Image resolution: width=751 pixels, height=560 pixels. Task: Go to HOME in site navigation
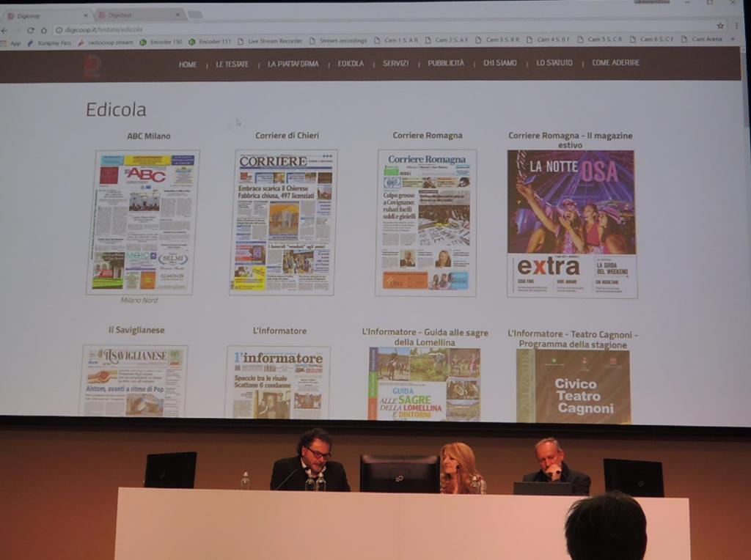coord(188,65)
